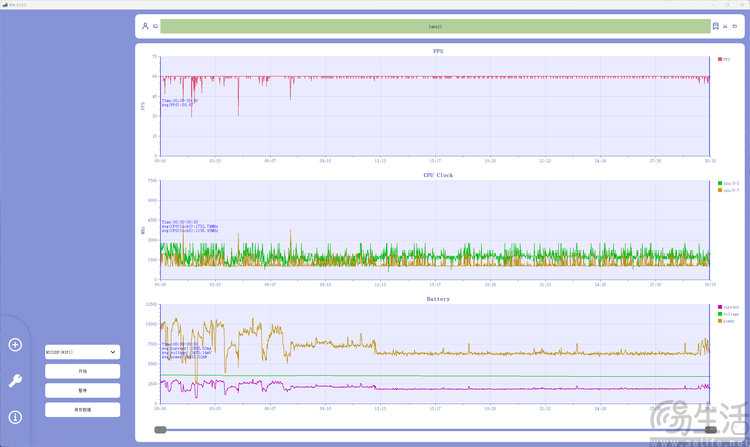Click the dropdown chevron arrow on device selector
The height and width of the screenshot is (447, 750).
pos(113,352)
